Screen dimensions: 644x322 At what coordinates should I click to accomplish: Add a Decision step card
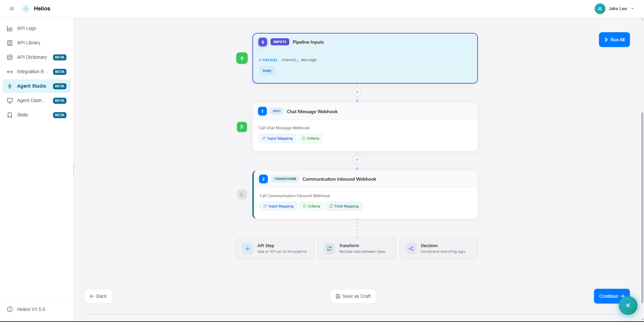point(439,248)
